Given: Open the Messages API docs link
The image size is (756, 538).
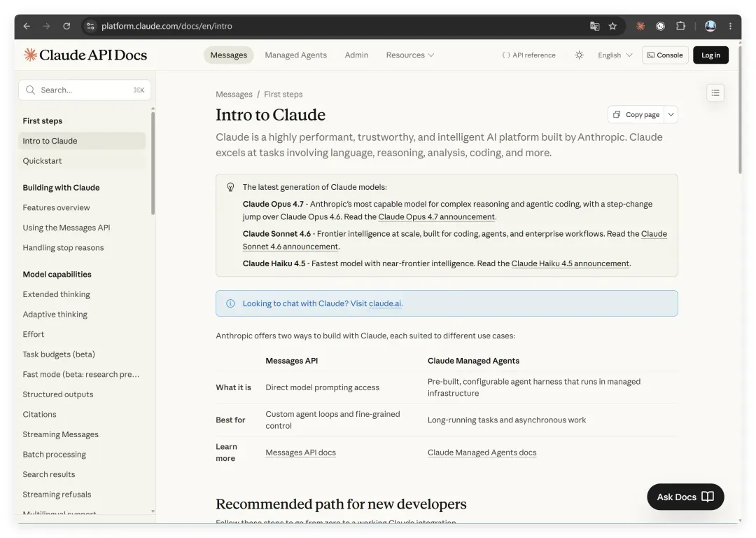Looking at the screenshot, I should [300, 453].
